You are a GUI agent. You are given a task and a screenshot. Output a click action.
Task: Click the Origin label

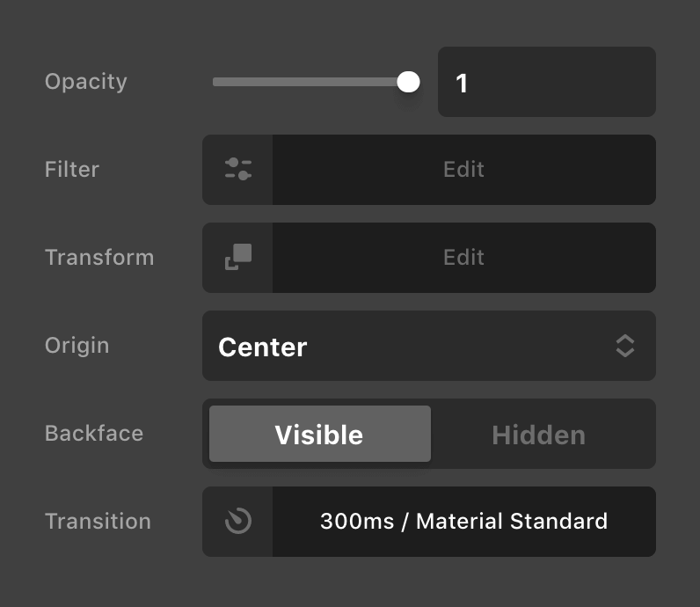click(77, 346)
